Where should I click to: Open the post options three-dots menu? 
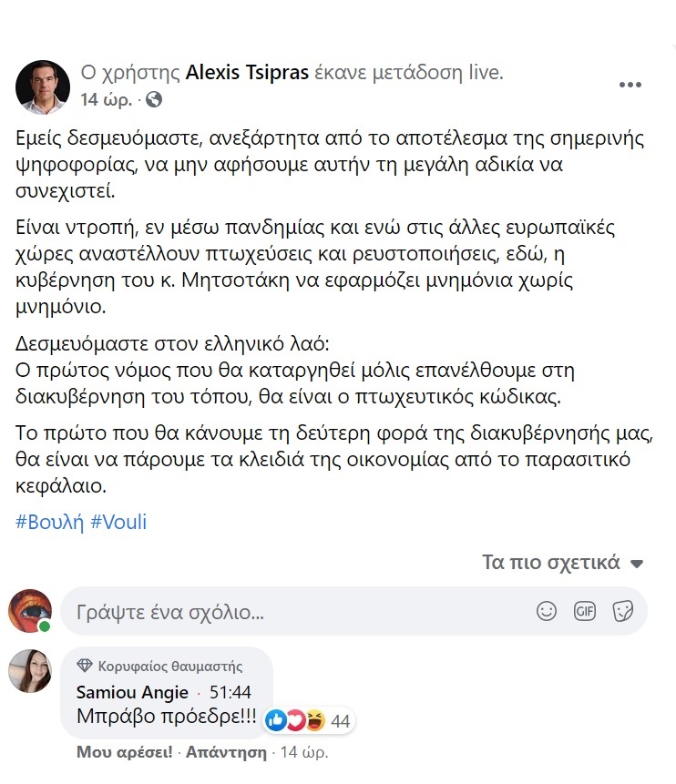click(x=630, y=85)
